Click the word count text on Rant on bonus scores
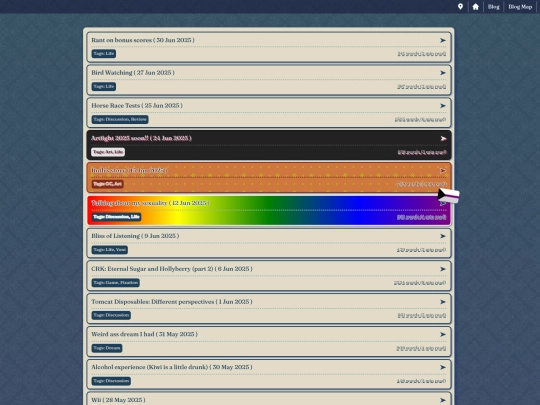 tap(422, 54)
